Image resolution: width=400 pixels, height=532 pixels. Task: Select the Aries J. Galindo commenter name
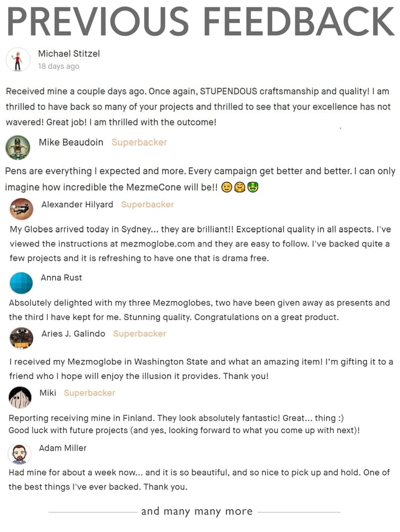pos(73,334)
